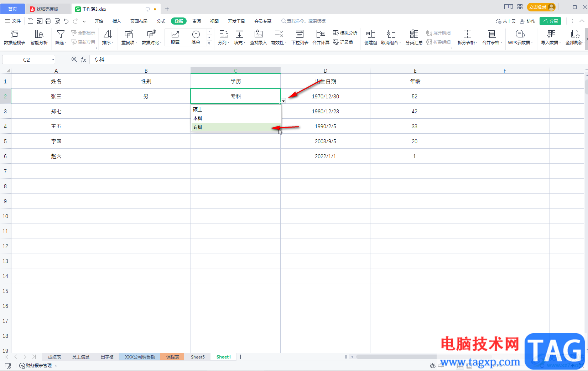Open the 课程表 sheet tab

tap(173, 357)
